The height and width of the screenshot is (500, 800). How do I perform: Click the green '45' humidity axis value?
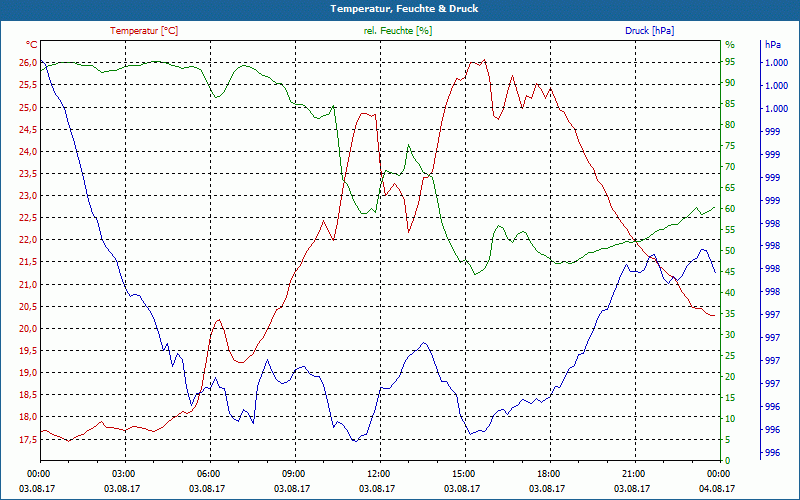tap(731, 272)
